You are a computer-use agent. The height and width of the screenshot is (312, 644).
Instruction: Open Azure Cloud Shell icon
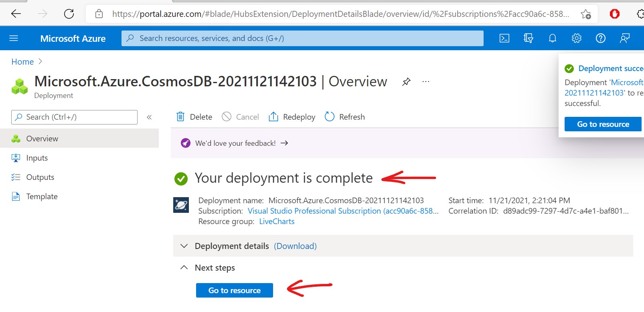click(504, 38)
